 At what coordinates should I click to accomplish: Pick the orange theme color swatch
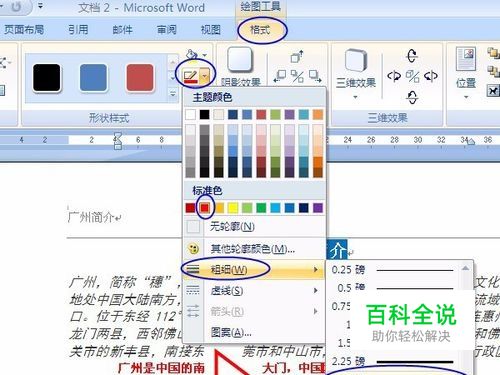click(318, 115)
